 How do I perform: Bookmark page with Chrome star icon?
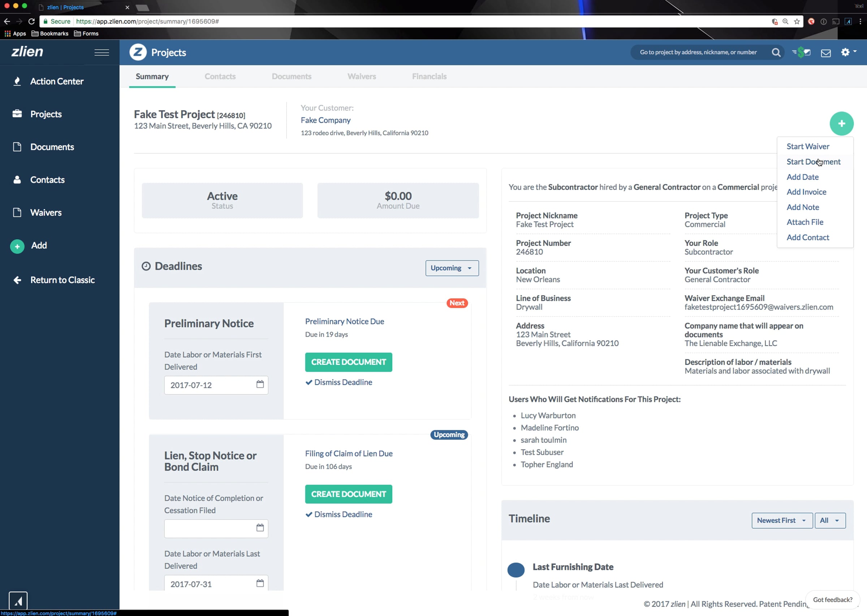pos(797,22)
